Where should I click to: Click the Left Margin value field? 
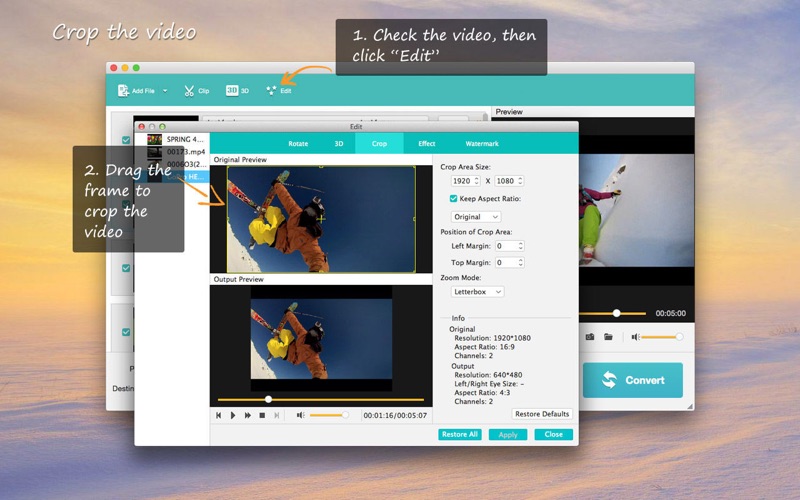point(506,246)
